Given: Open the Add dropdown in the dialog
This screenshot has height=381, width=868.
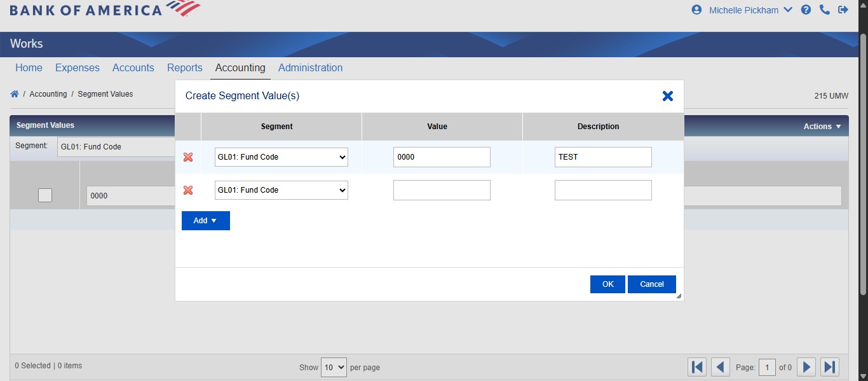Looking at the screenshot, I should [x=205, y=220].
